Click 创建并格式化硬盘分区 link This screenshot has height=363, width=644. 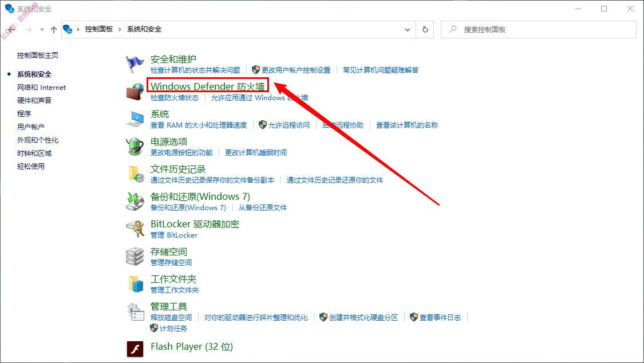pos(364,318)
